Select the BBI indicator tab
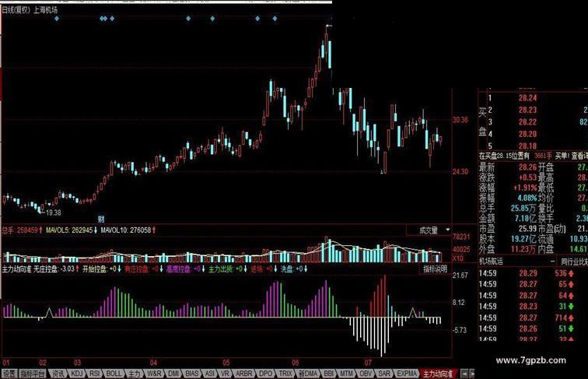This screenshot has width=588, height=379. point(329,374)
